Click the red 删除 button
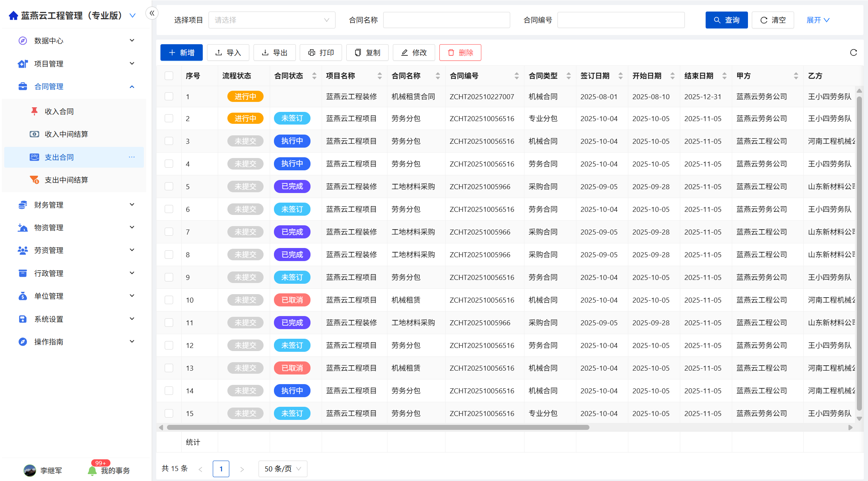This screenshot has width=868, height=481. (x=460, y=53)
